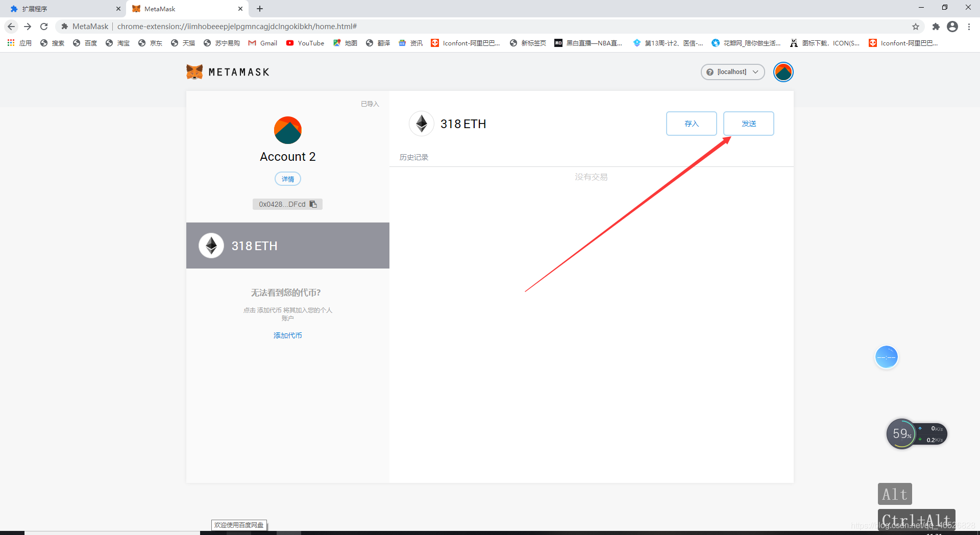Open the 苏宁易购 bookmark

coord(222,43)
